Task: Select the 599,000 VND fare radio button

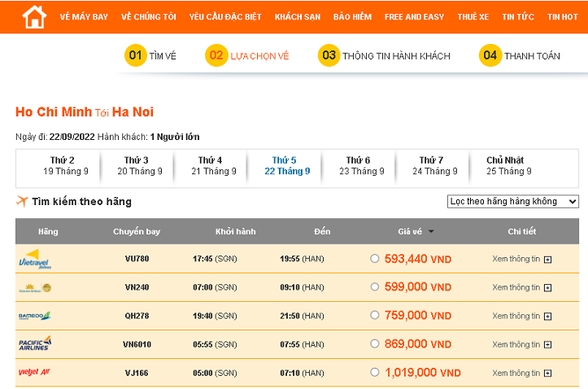Action: click(x=375, y=287)
